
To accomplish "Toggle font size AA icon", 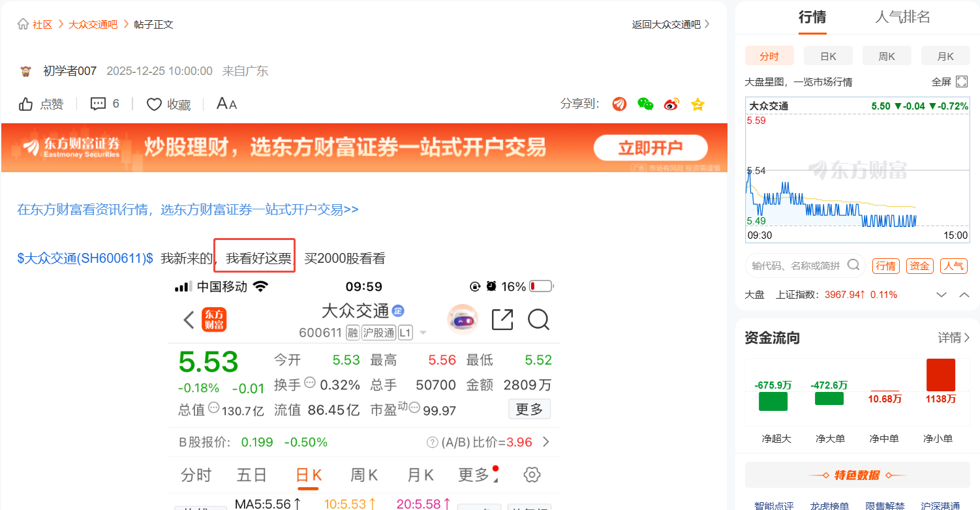I will (x=226, y=104).
